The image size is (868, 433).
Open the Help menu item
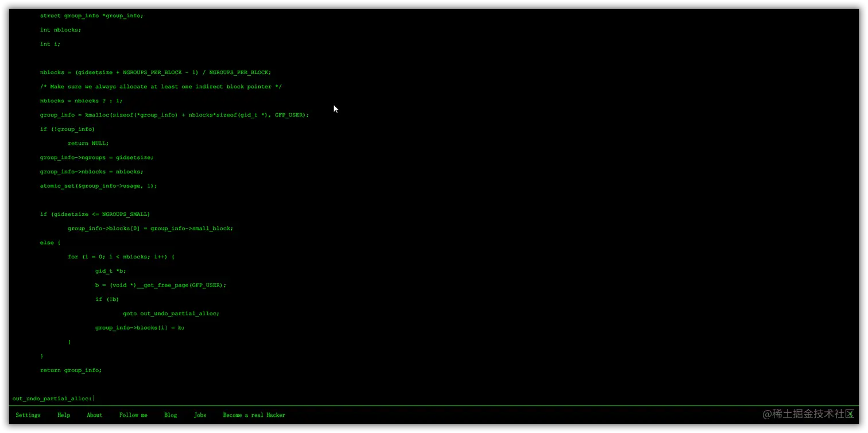pyautogui.click(x=64, y=415)
